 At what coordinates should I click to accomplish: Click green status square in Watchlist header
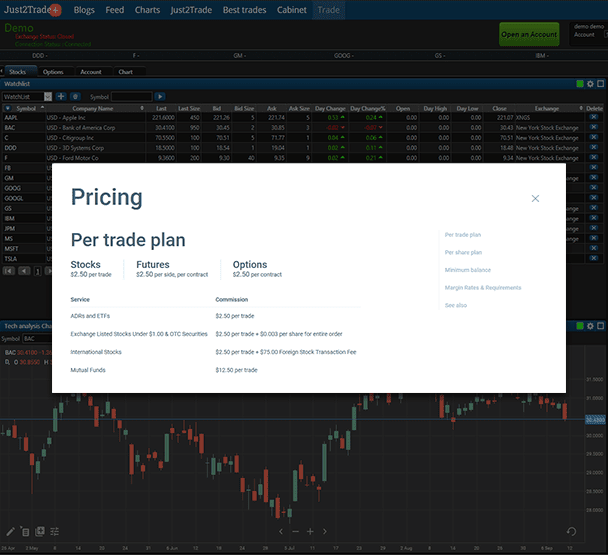[x=580, y=84]
